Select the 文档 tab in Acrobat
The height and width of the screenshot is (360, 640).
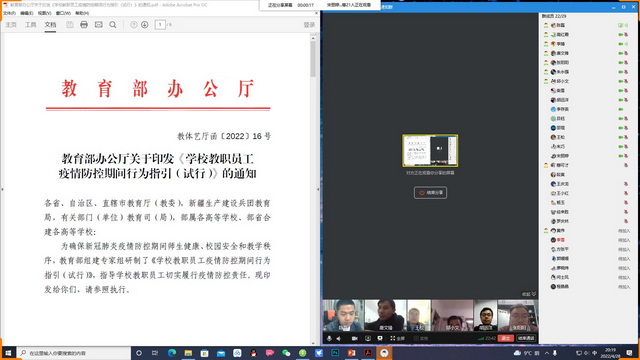(x=50, y=25)
